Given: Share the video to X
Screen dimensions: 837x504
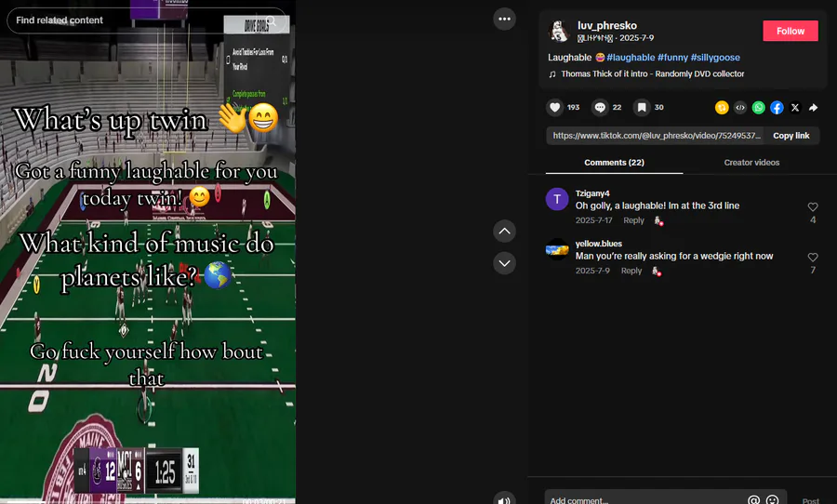Looking at the screenshot, I should point(795,107).
